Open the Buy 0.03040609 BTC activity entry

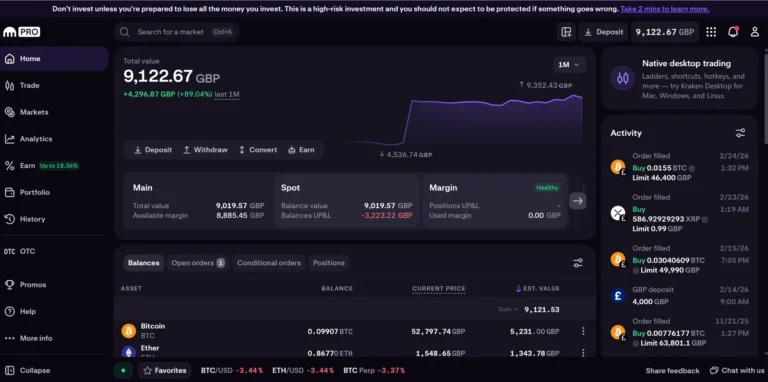click(679, 260)
